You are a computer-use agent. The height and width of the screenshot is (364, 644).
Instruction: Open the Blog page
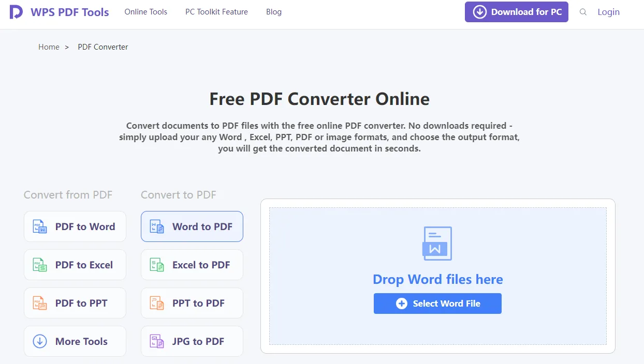(273, 12)
